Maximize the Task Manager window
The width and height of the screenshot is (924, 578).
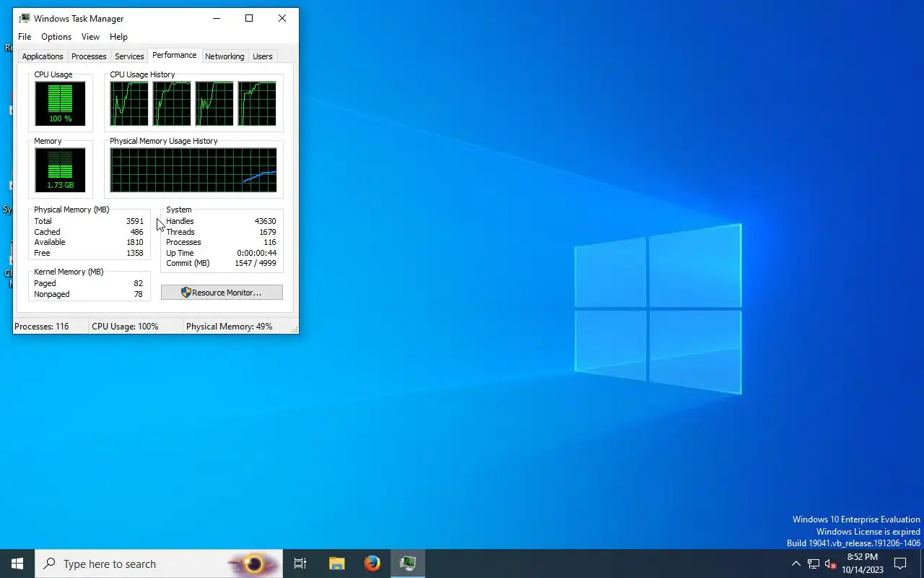249,19
